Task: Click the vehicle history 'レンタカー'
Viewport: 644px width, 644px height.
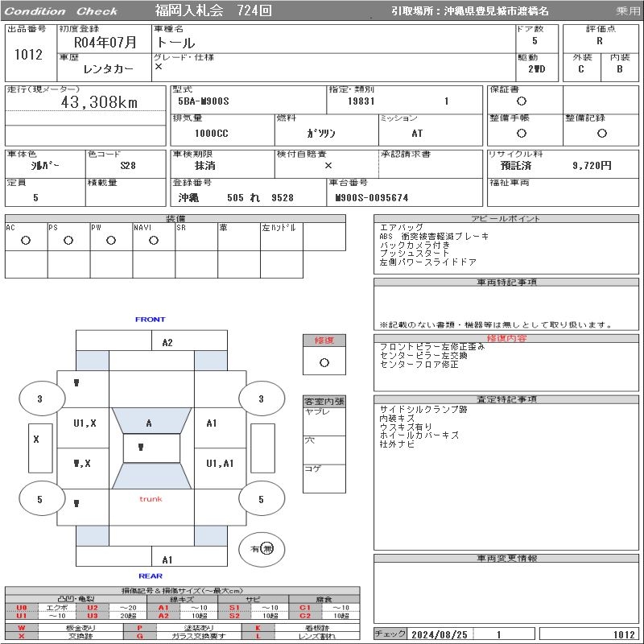Action: [109, 69]
